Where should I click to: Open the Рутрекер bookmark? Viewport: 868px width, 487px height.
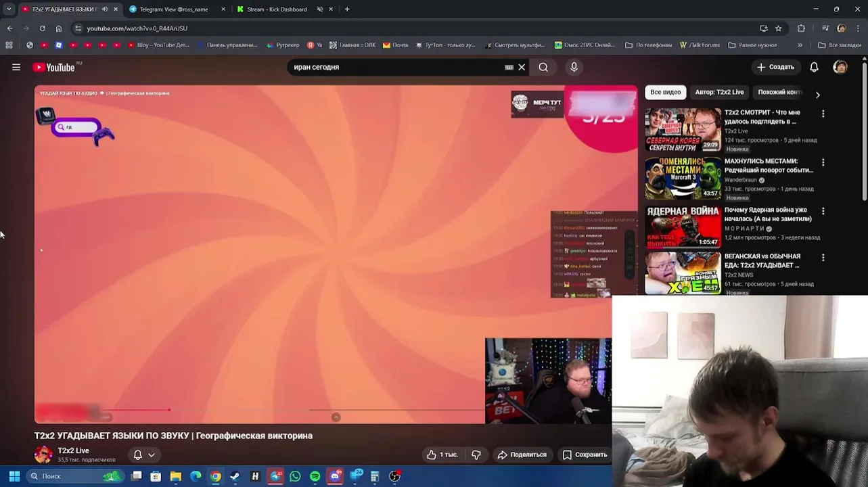pos(283,45)
